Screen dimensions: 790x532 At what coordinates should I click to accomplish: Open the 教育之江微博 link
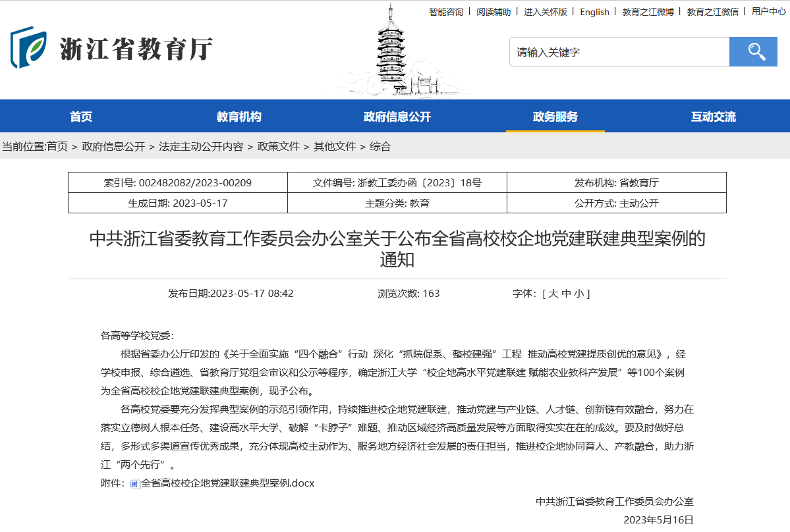click(x=648, y=12)
